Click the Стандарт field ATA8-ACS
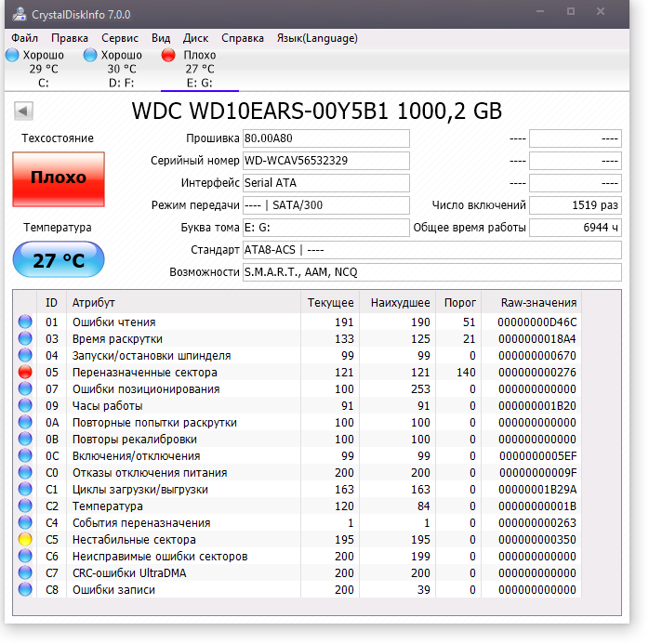This screenshot has height=644, width=649. tap(432, 250)
